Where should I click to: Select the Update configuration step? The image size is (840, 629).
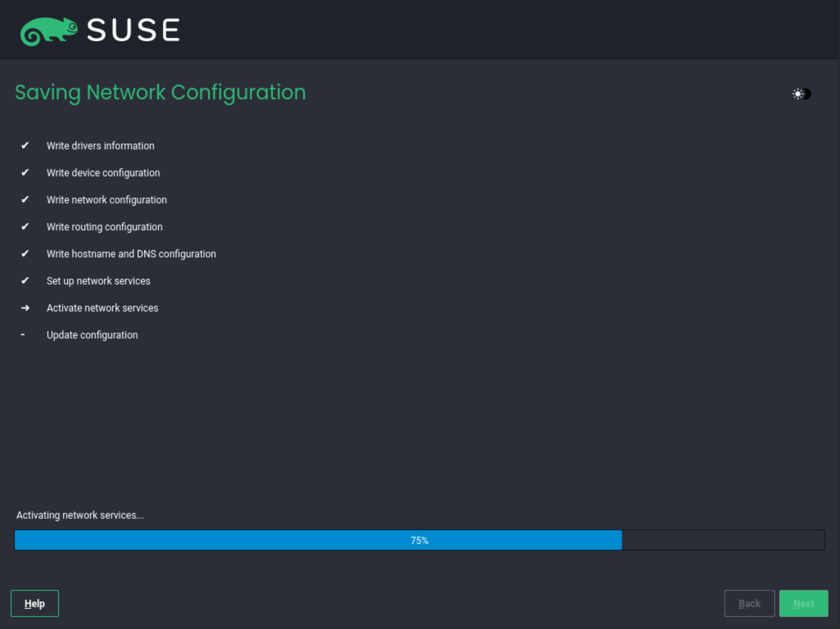coord(92,335)
